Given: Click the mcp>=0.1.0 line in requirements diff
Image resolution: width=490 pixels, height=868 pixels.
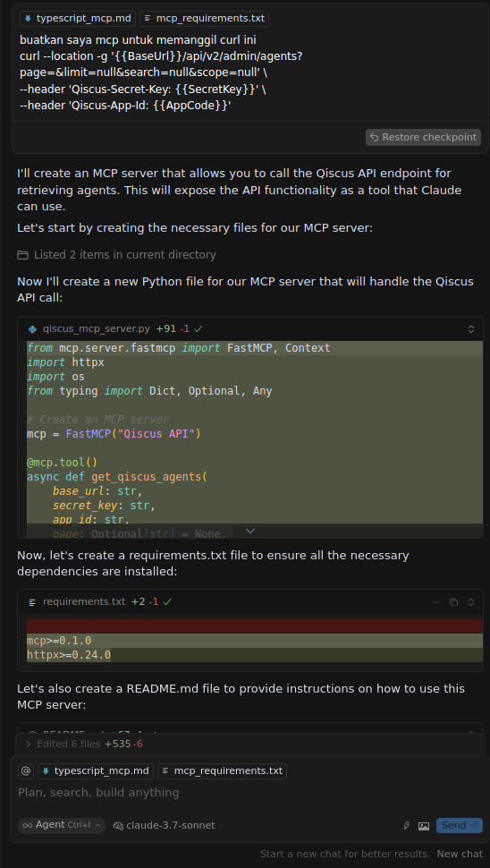Looking at the screenshot, I should [255, 641].
